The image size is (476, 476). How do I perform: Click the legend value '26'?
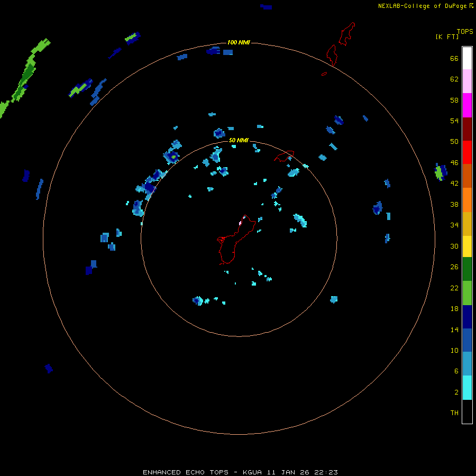click(454, 267)
